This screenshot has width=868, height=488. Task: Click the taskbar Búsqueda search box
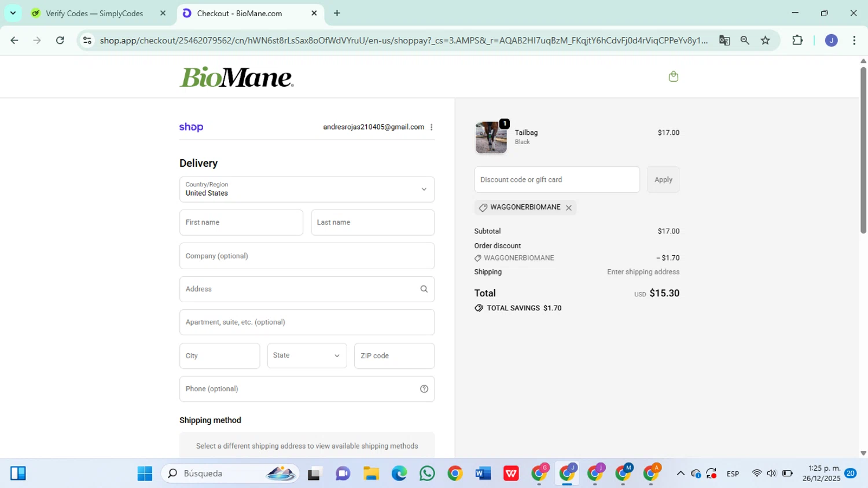click(230, 474)
